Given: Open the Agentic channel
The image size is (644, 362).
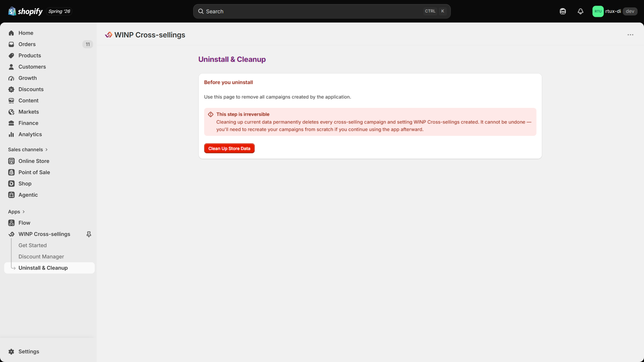Looking at the screenshot, I should pos(49,195).
